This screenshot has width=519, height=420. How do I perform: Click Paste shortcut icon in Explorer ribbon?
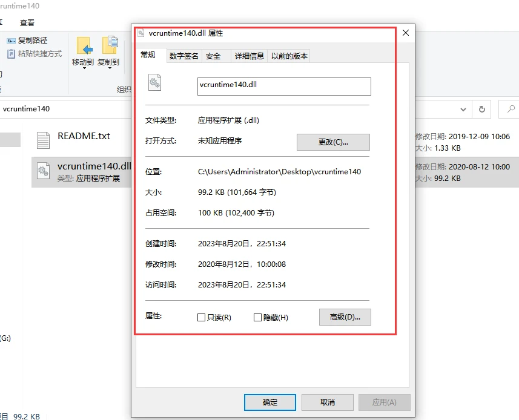12,54
